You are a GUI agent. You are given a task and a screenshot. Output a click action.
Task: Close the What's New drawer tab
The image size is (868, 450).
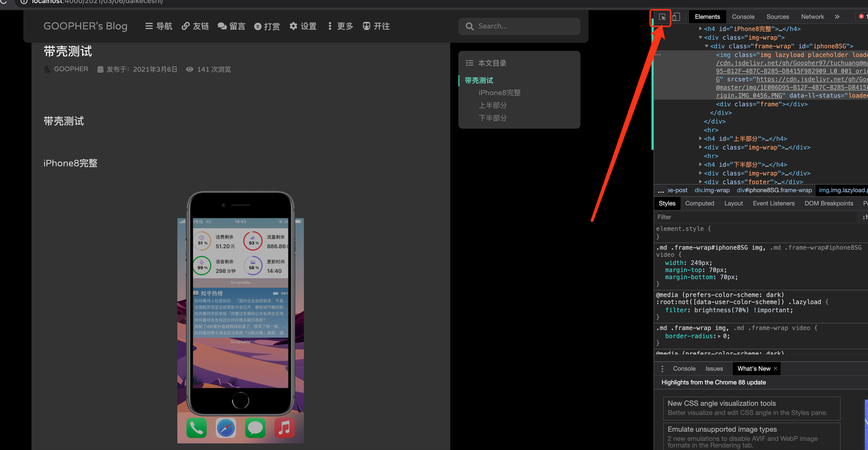pyautogui.click(x=776, y=369)
